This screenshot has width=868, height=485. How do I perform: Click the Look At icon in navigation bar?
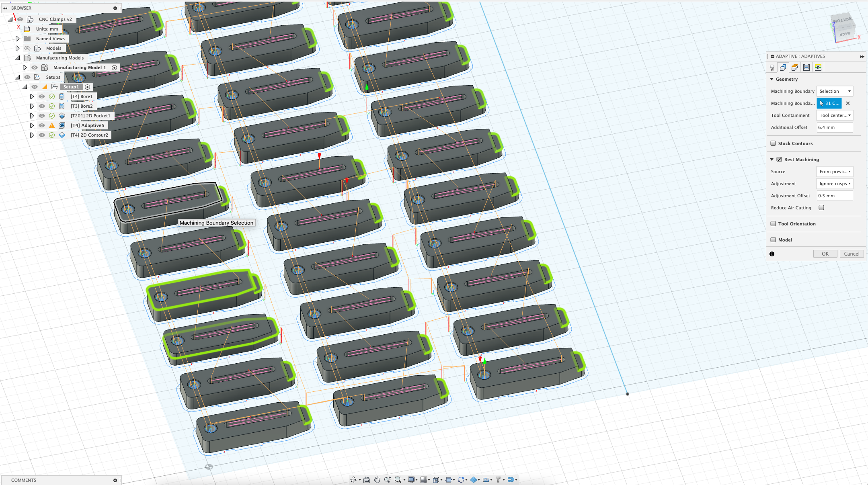click(x=366, y=479)
